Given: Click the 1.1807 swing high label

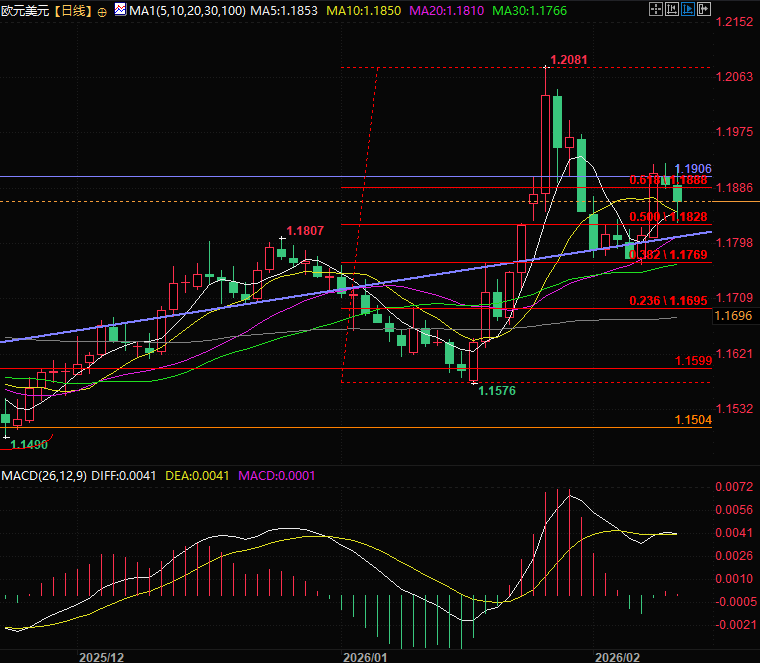Looking at the screenshot, I should [305, 231].
